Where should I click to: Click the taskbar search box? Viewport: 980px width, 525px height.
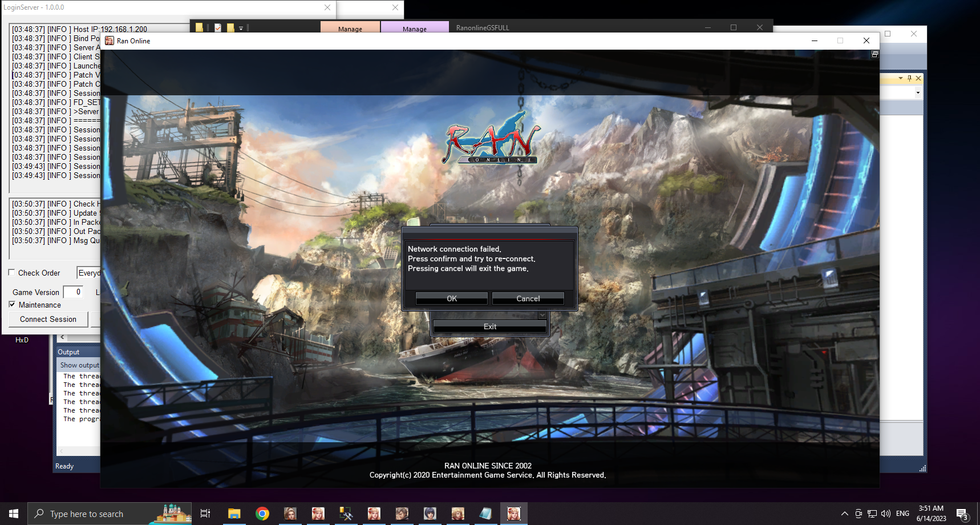click(x=110, y=514)
